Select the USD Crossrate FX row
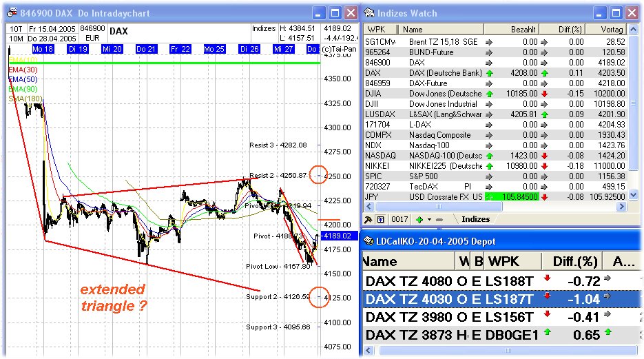Image resolution: width=644 pixels, height=359 pixels. pos(495,197)
